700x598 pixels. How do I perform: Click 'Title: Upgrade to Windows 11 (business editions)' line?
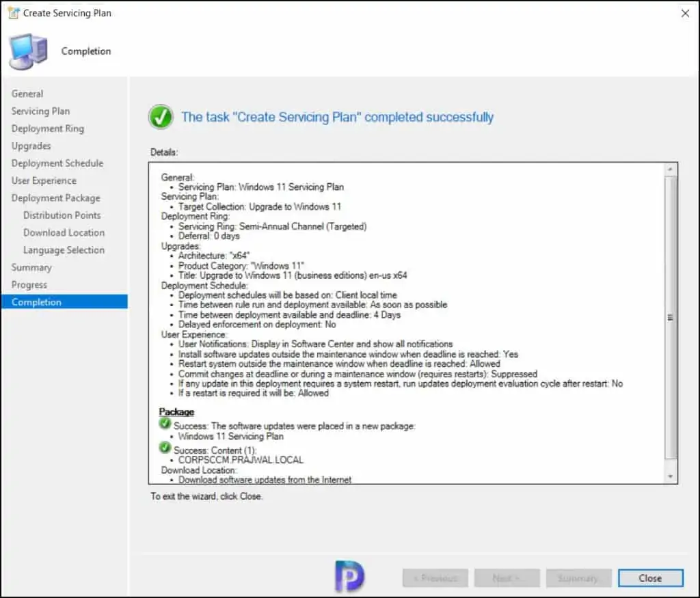[293, 275]
